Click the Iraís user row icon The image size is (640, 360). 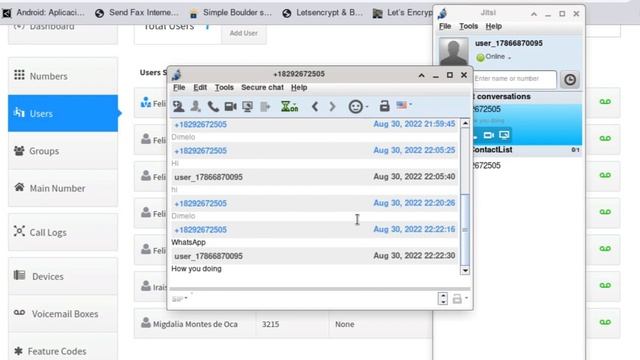coord(146,285)
